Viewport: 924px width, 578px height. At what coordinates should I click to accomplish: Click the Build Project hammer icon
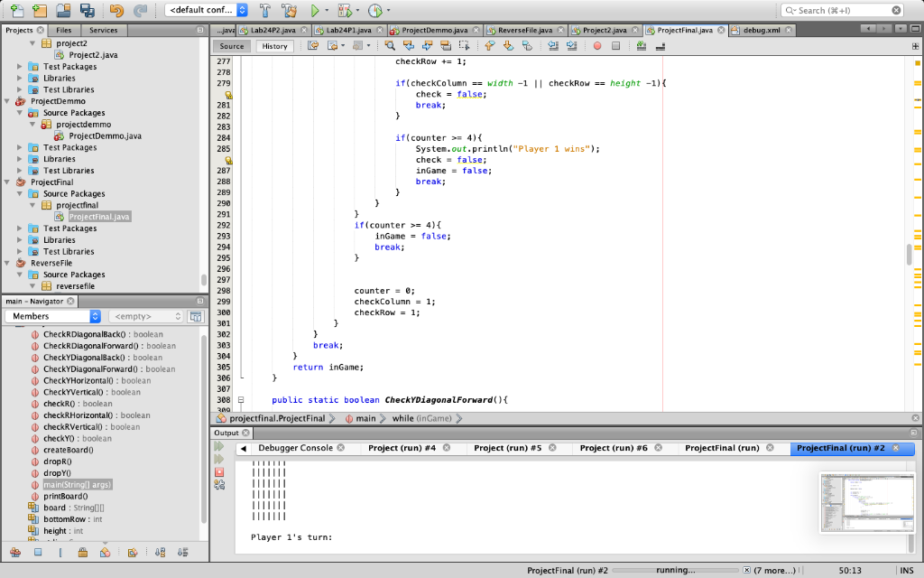click(264, 11)
